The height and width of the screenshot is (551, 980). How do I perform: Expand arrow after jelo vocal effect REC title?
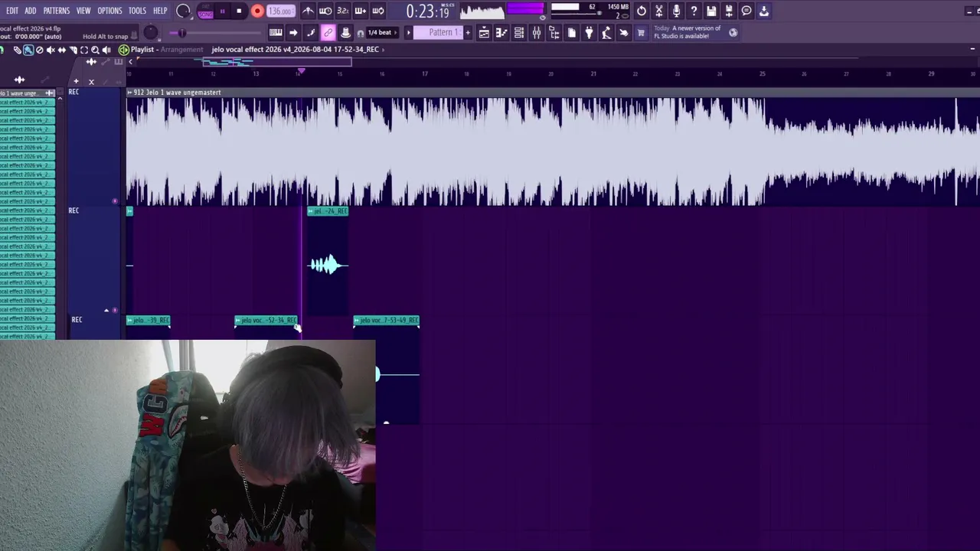point(383,50)
